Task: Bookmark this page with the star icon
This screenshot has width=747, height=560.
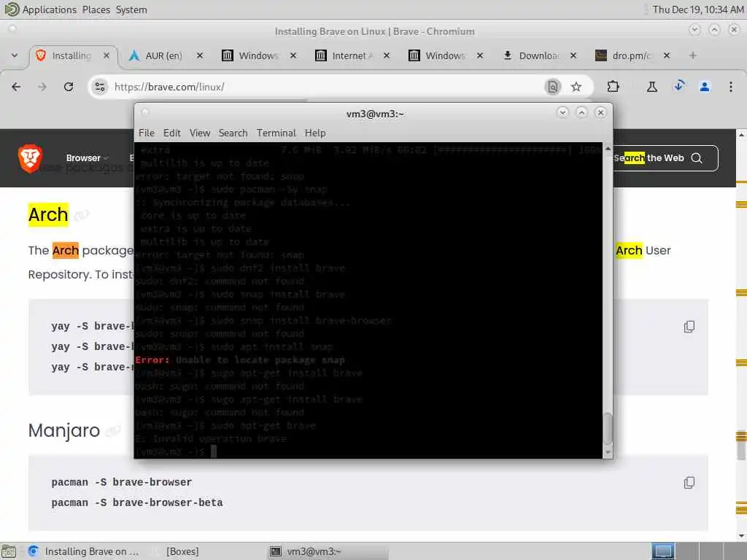Action: (x=576, y=87)
